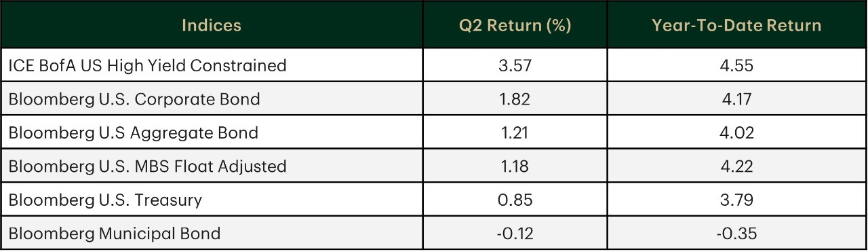The width and height of the screenshot is (868, 252).
Task: Click the -0.35 year-to-date value
Action: [736, 234]
